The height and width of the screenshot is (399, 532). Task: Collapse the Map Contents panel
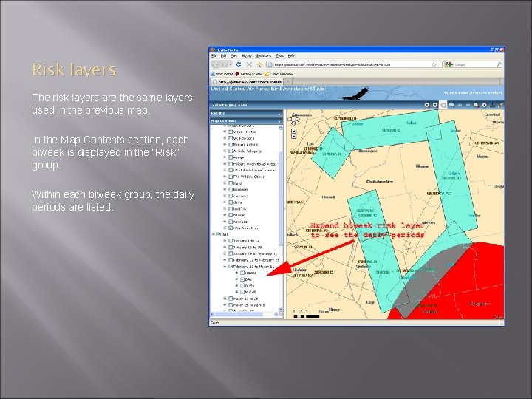click(279, 121)
